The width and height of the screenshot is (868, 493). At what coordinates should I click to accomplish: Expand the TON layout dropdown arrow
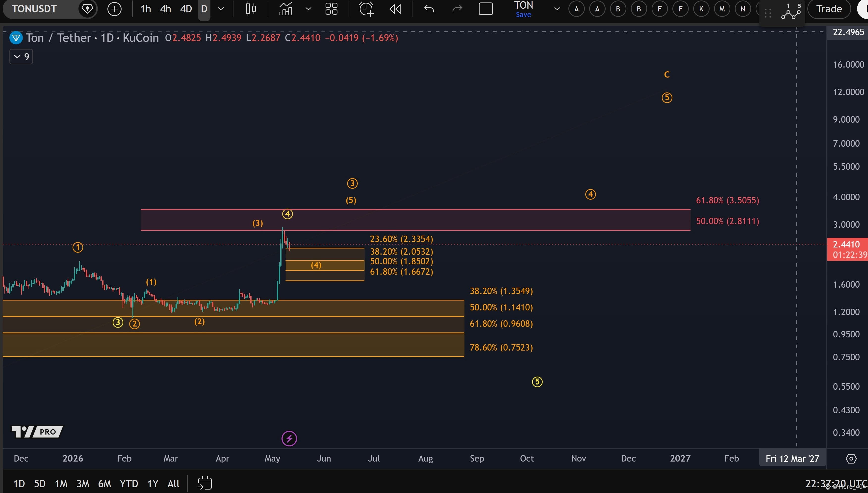[557, 9]
